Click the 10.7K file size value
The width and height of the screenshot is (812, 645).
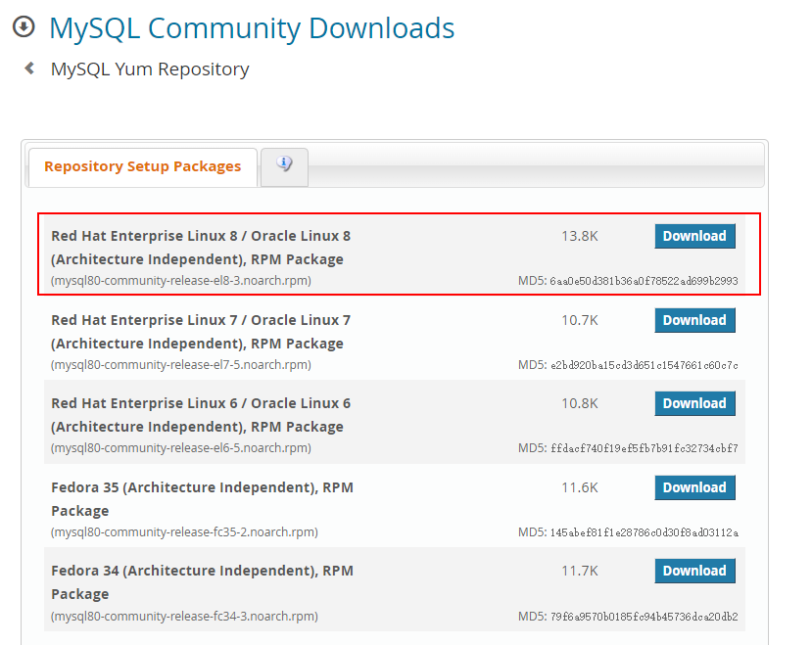[x=580, y=320]
